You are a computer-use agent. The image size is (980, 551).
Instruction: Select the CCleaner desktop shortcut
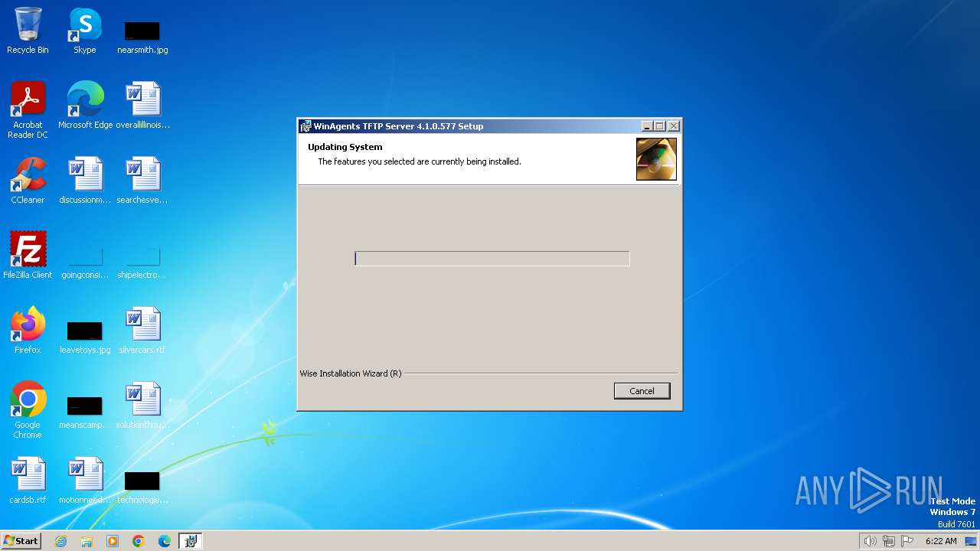[x=28, y=181]
